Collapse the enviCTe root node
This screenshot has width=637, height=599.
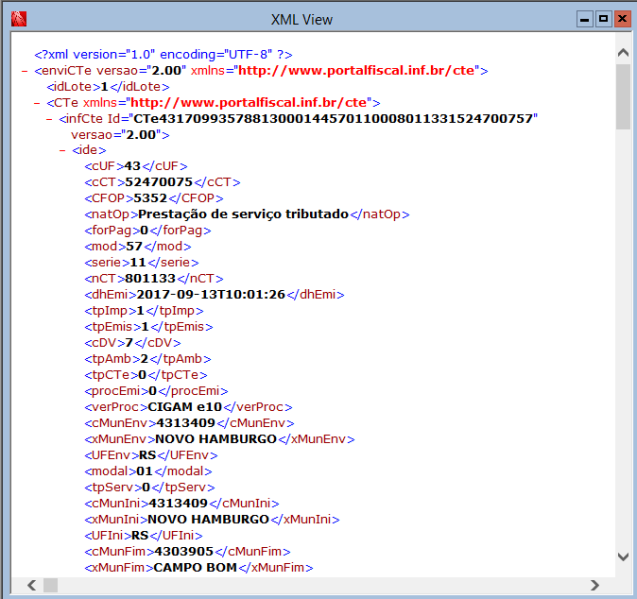[24, 71]
